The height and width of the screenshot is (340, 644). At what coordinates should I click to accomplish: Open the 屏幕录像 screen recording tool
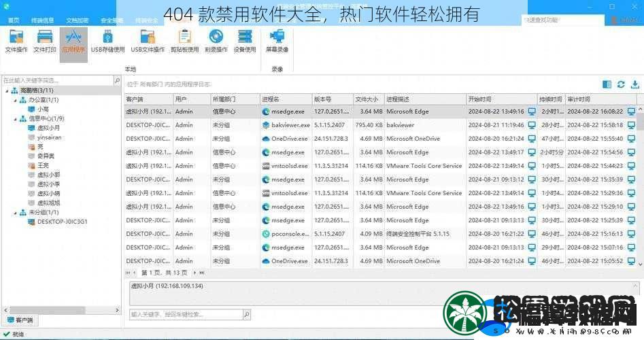click(x=277, y=41)
